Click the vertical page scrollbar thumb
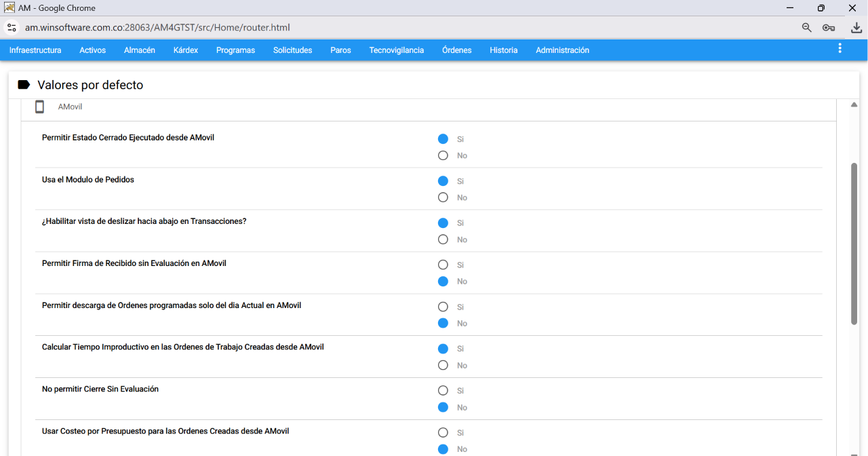 coord(854,243)
